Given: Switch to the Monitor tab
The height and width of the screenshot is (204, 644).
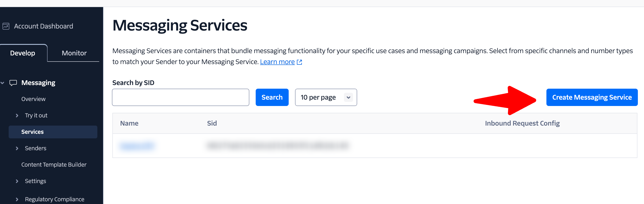Looking at the screenshot, I should point(74,53).
